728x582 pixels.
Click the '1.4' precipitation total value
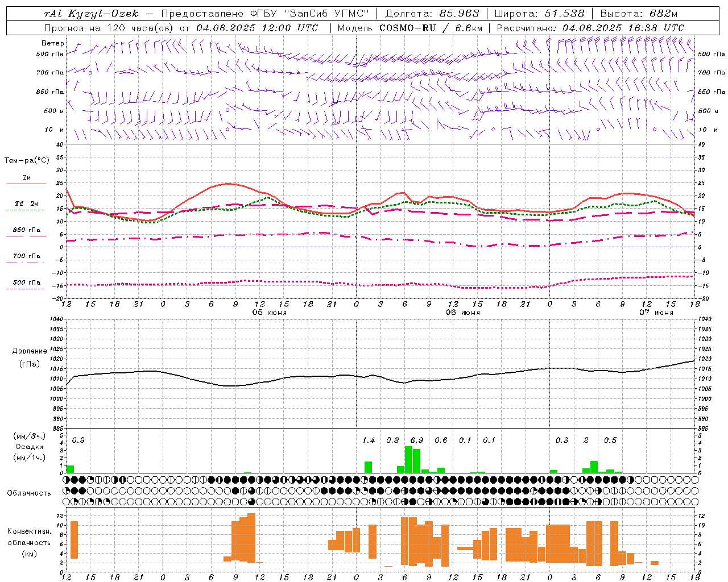pos(369,440)
